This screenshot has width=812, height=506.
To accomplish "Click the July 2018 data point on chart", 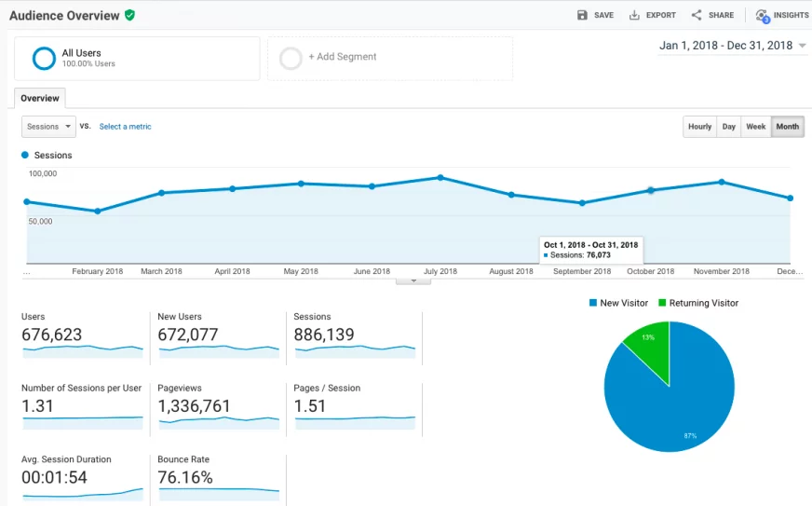I will coord(440,177).
